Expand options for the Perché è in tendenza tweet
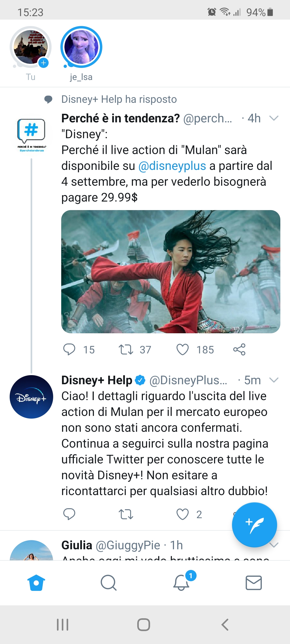 (274, 118)
